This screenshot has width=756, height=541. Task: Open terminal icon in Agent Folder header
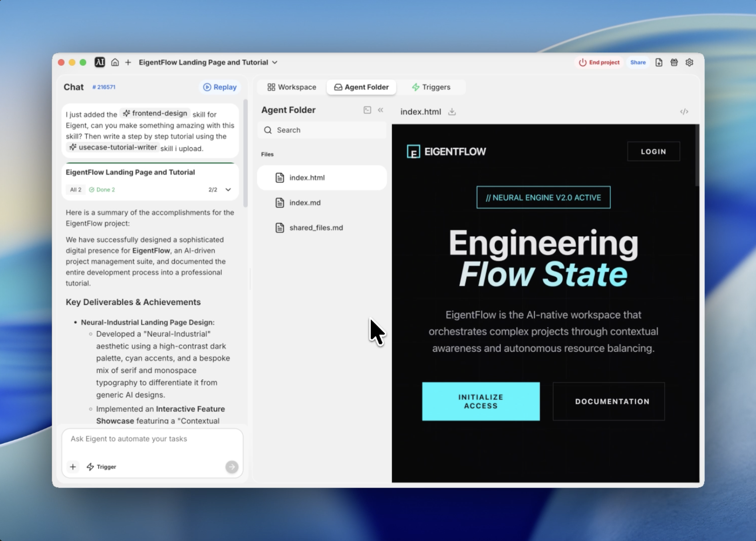(367, 110)
